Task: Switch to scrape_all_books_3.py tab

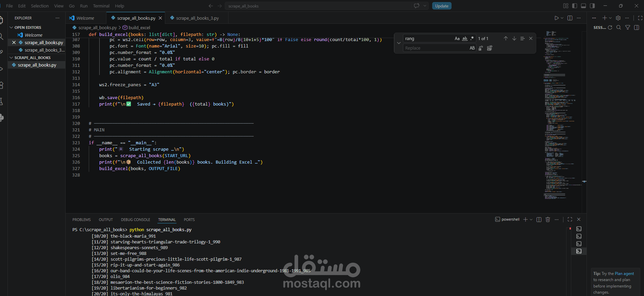Action: (197, 18)
